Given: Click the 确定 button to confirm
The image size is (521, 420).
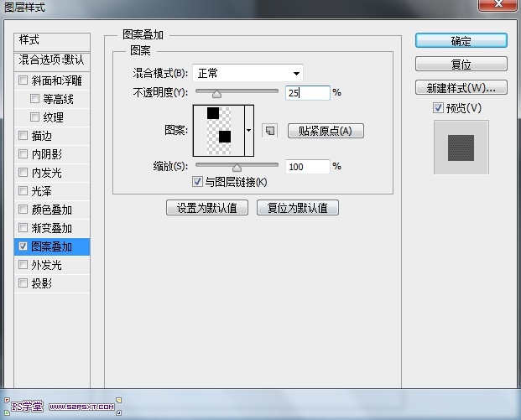Looking at the screenshot, I should click(x=461, y=41).
